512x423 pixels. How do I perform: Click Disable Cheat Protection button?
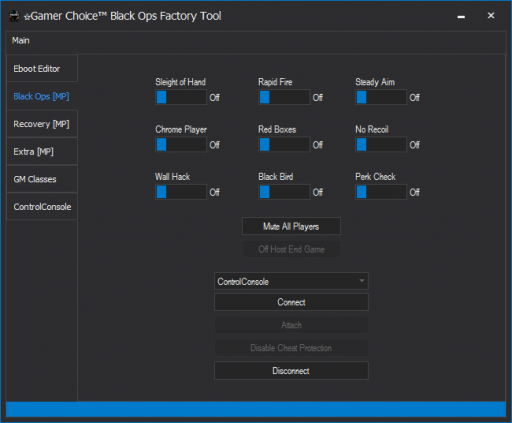[291, 348]
